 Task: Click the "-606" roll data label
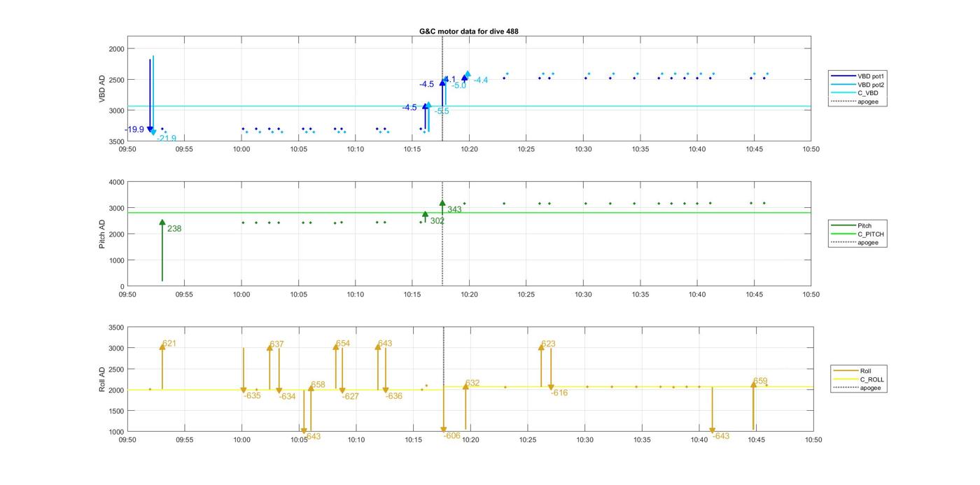(x=452, y=436)
